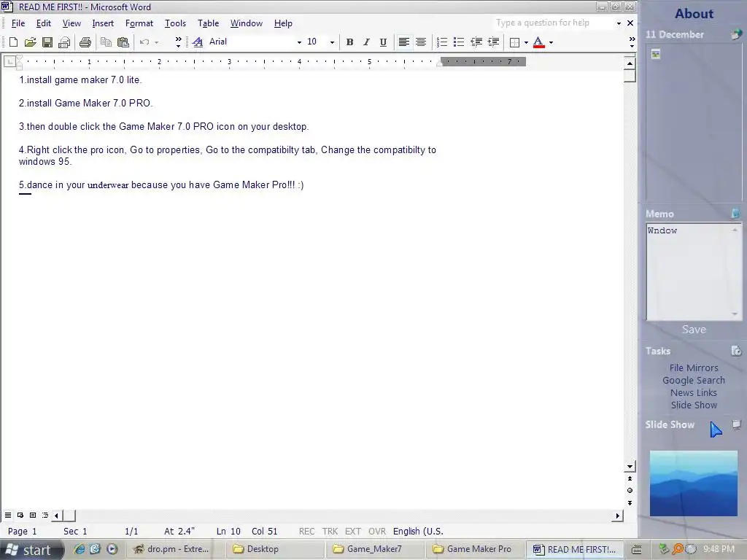Apply the red font color

[x=539, y=42]
